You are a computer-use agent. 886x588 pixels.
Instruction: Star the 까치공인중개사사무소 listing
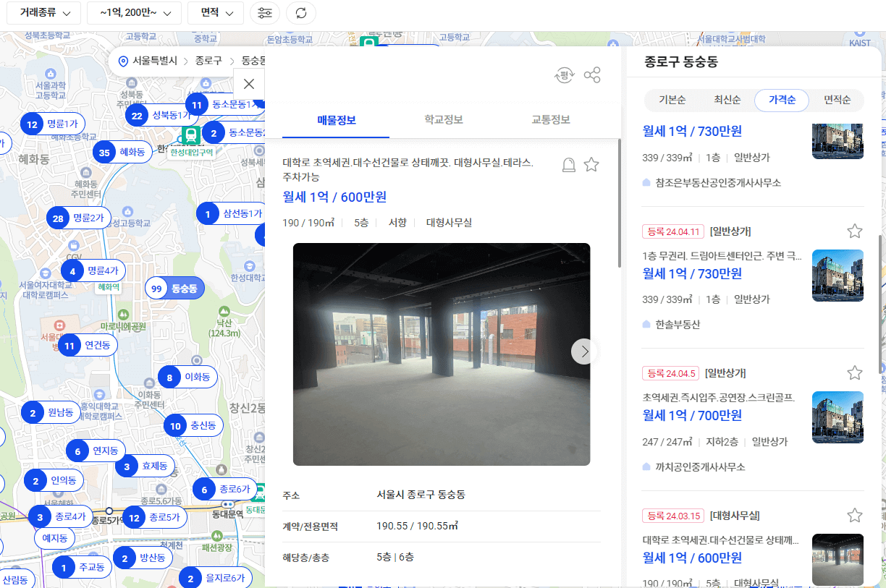[x=855, y=372]
